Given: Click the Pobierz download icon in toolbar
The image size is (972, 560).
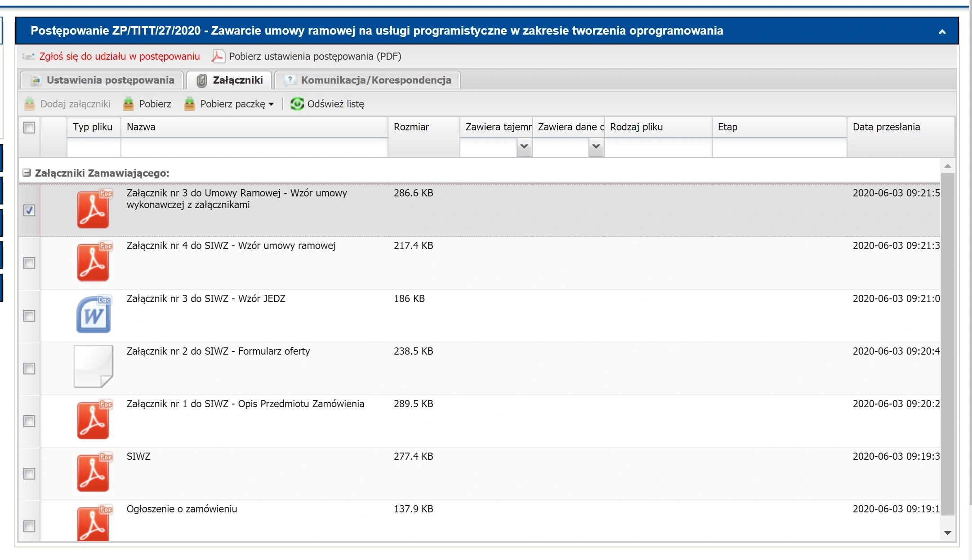Looking at the screenshot, I should point(129,104).
